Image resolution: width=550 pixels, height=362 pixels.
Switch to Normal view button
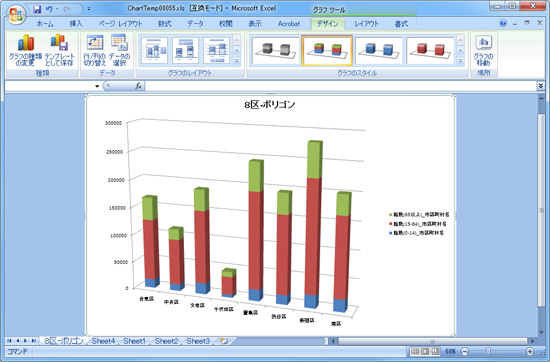point(415,351)
